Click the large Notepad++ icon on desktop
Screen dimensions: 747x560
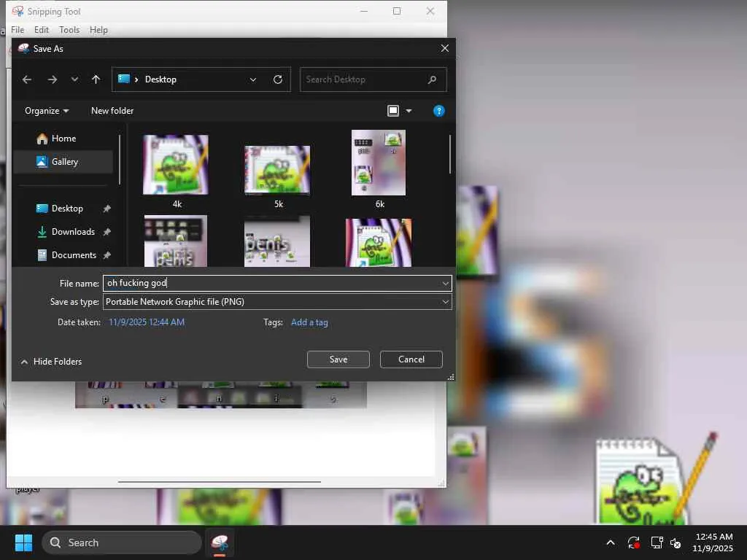point(655,480)
